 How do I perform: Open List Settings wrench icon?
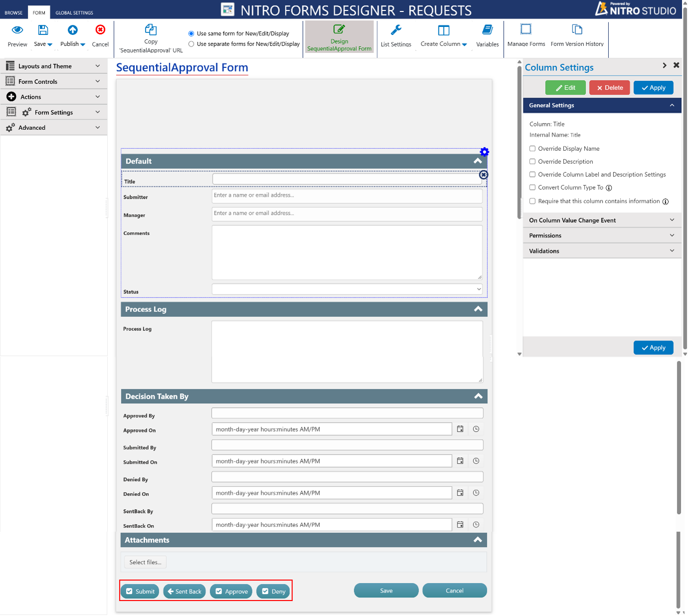[x=396, y=30]
